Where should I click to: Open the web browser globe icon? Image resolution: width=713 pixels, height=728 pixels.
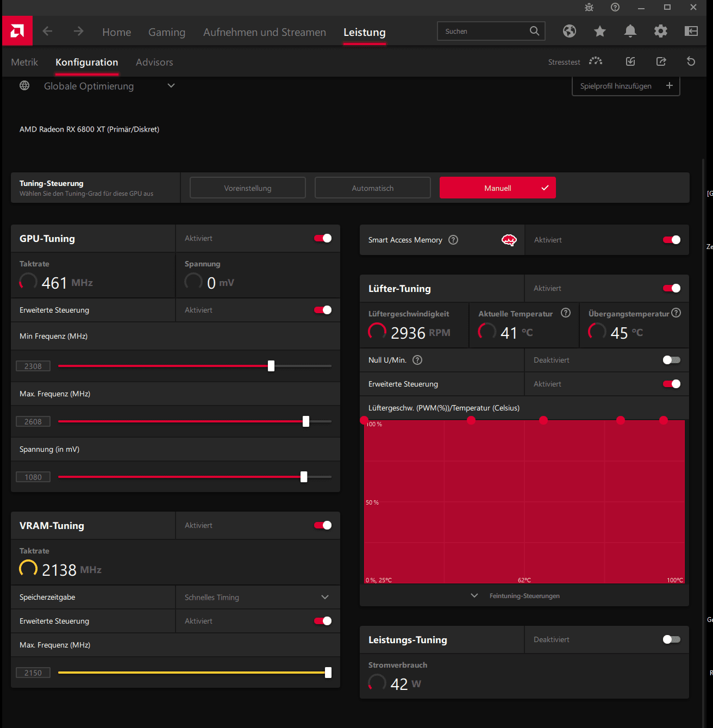click(x=570, y=31)
